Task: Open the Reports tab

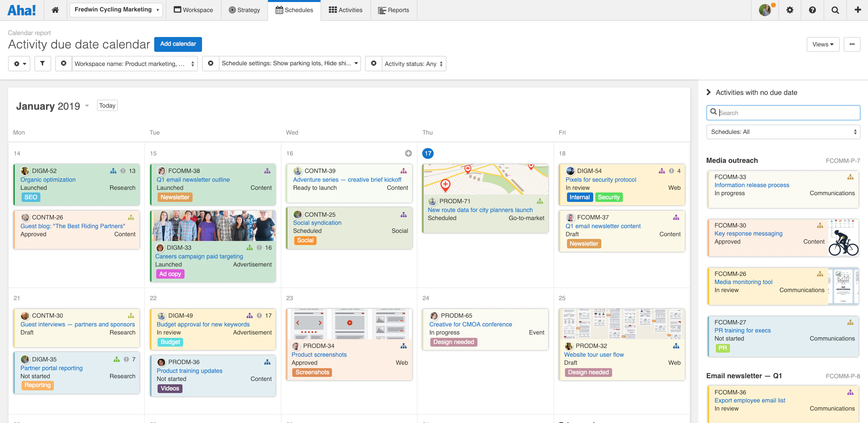Action: point(394,10)
